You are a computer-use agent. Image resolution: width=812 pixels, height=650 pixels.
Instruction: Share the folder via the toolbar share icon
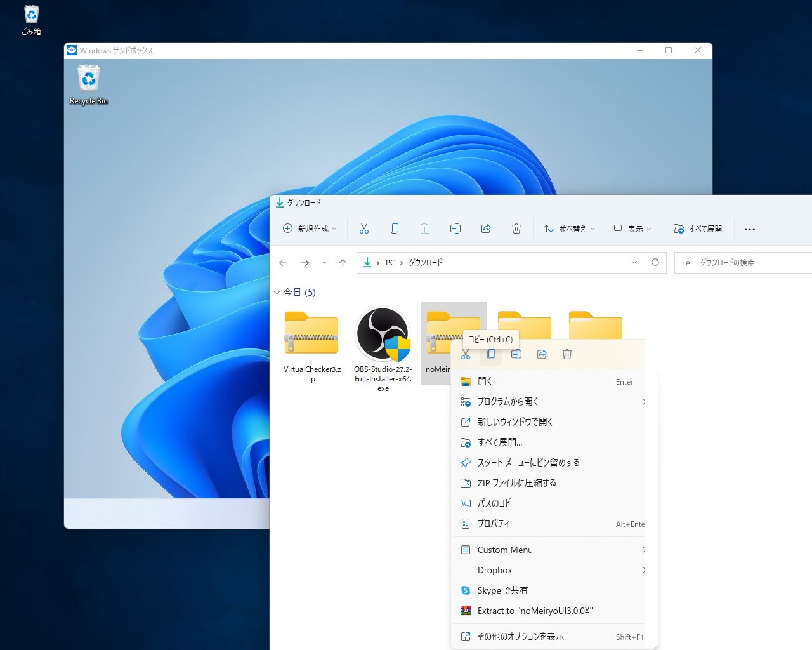click(x=486, y=229)
